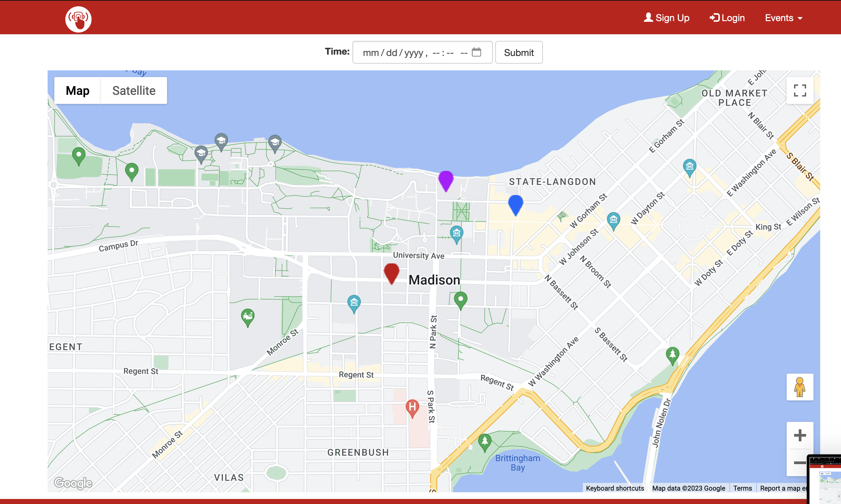Click the site logo in the header
Image resolution: width=841 pixels, height=504 pixels.
(78, 19)
